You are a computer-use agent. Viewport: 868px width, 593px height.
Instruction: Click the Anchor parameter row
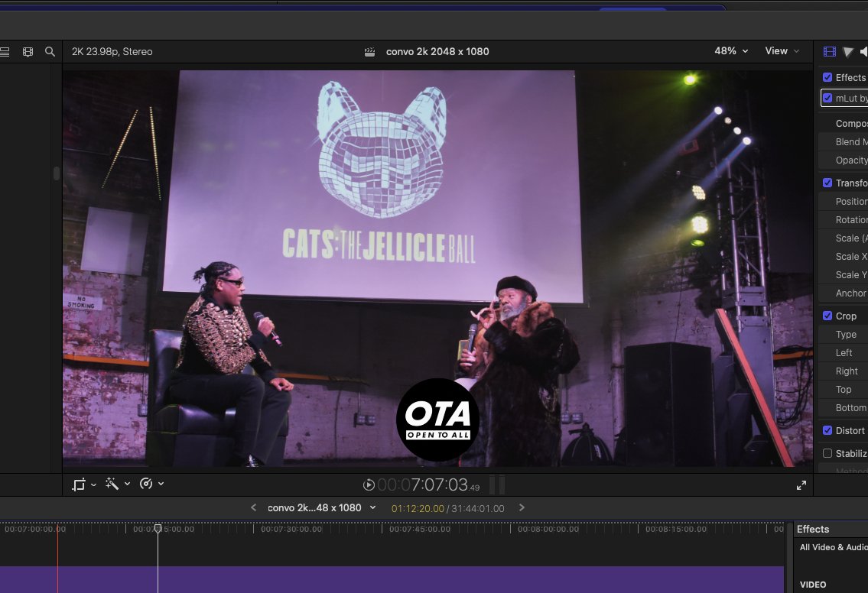[843, 293]
